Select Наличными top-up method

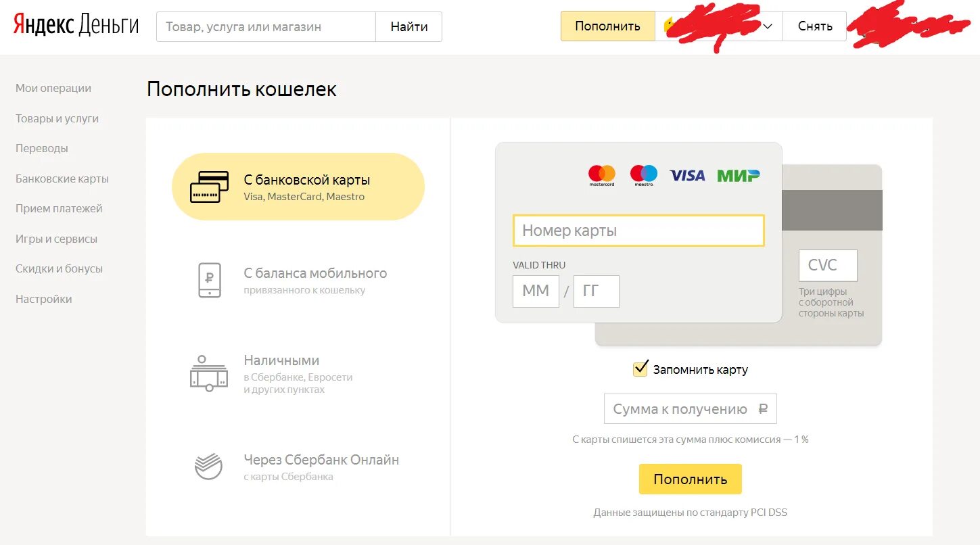[x=298, y=373]
